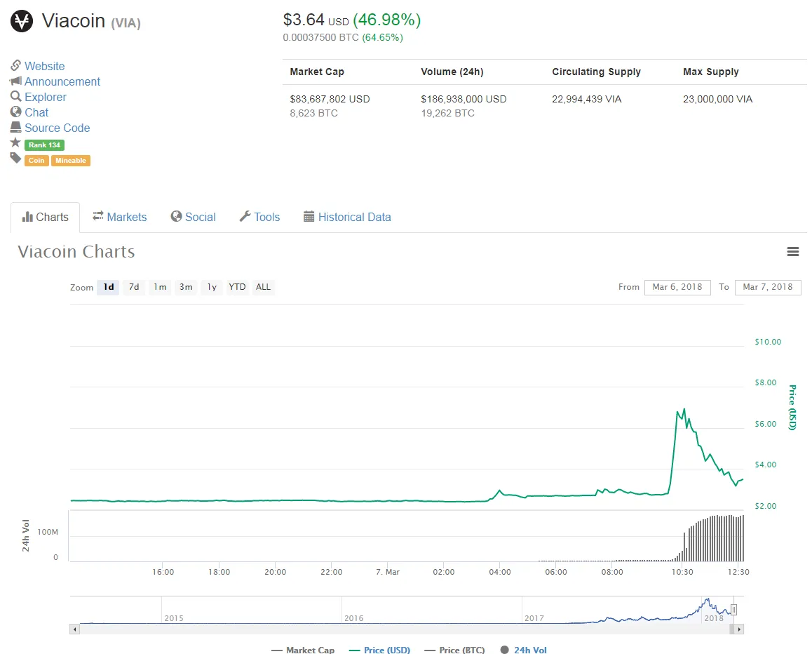The width and height of the screenshot is (812, 654).
Task: Select the YTD zoom range
Action: 237,287
